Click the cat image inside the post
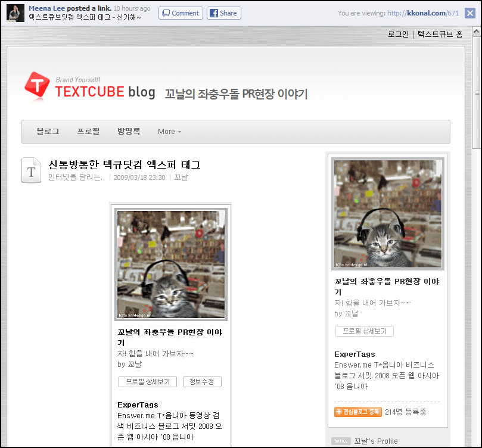 [171, 265]
